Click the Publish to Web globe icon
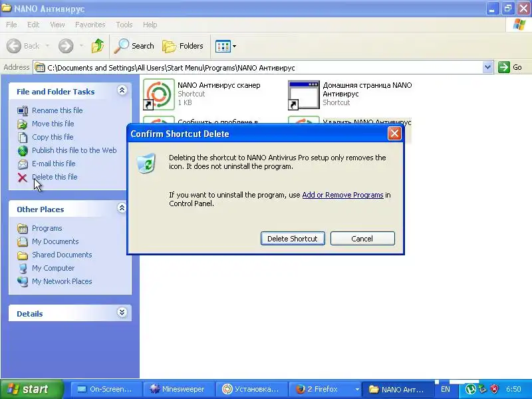532x399 pixels. point(23,151)
